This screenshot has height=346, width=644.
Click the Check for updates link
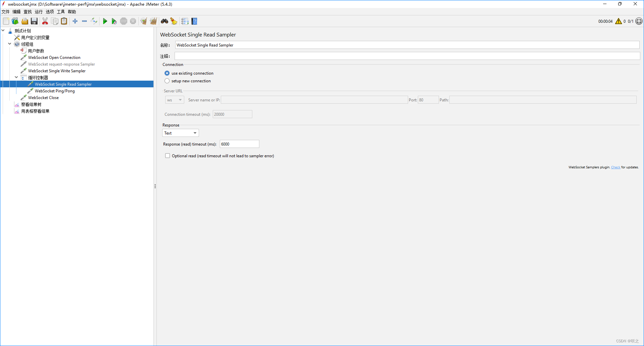tap(616, 167)
